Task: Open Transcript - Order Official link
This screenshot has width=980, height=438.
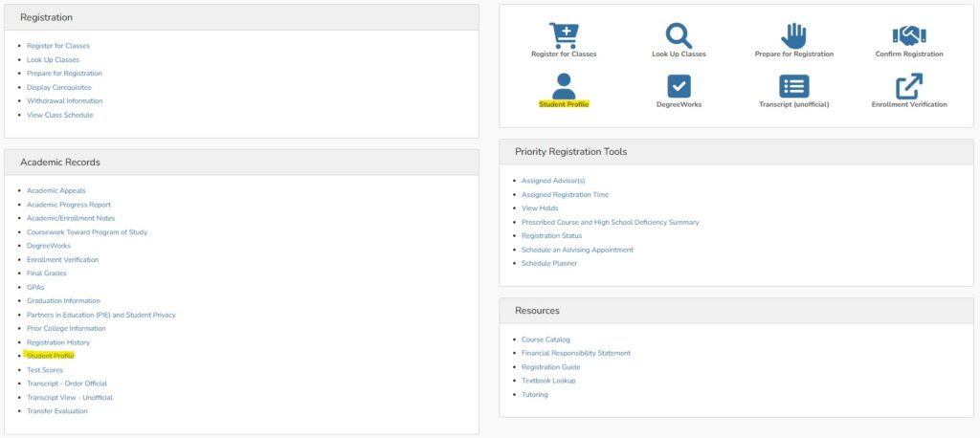Action: 67,383
